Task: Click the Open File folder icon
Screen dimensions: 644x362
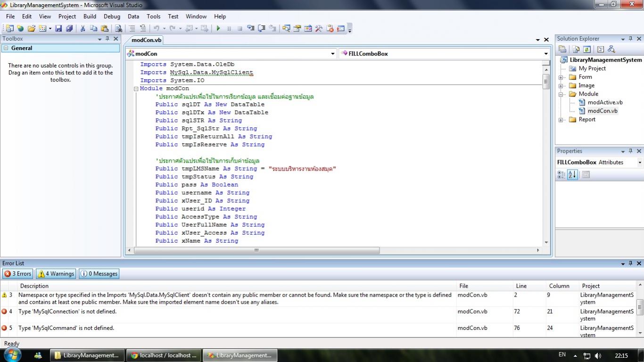Action: [x=31, y=28]
